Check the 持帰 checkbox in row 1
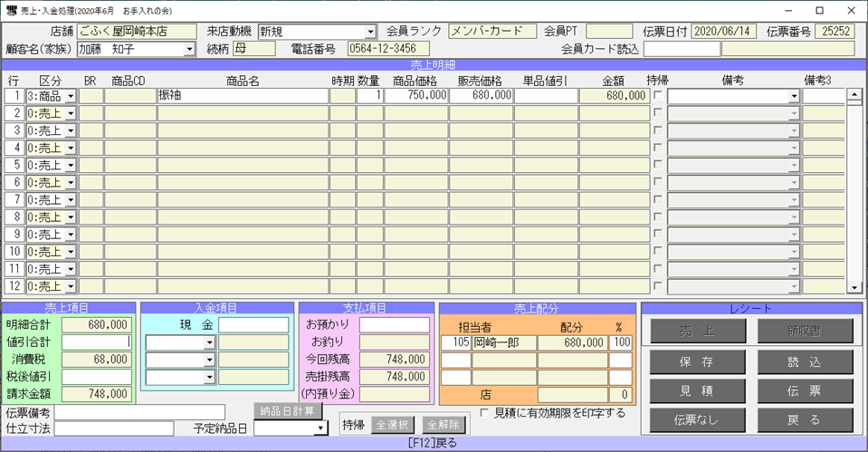868x452 pixels. click(x=658, y=95)
